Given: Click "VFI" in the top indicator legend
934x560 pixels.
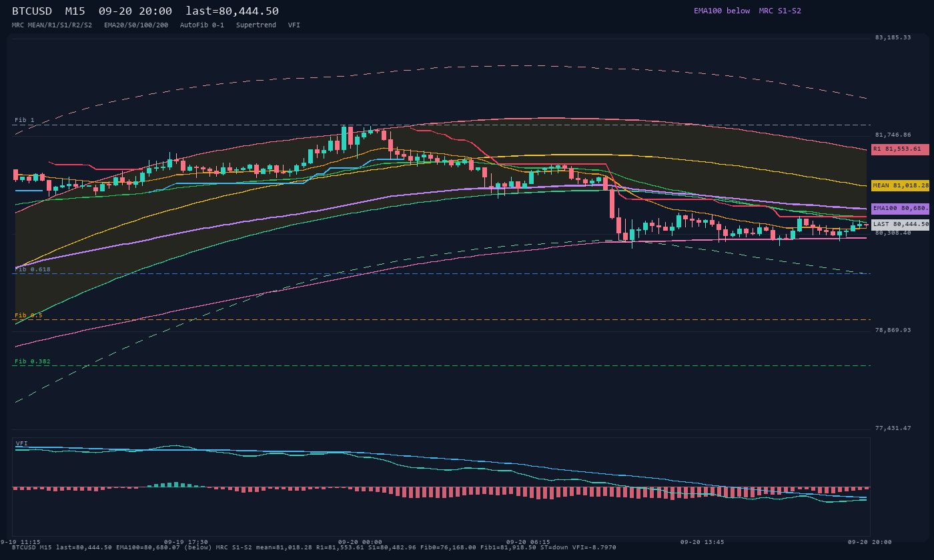Looking at the screenshot, I should point(294,25).
